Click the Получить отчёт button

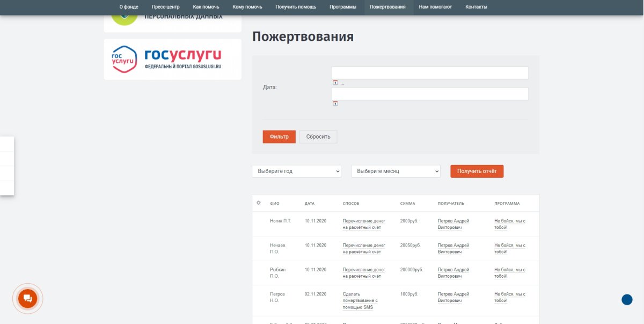coord(477,171)
